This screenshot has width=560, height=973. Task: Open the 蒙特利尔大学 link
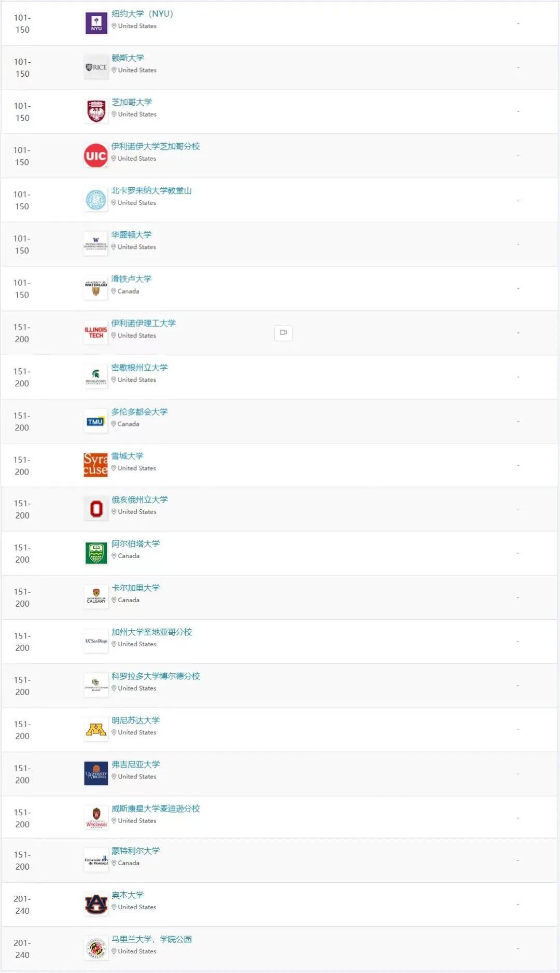click(135, 851)
